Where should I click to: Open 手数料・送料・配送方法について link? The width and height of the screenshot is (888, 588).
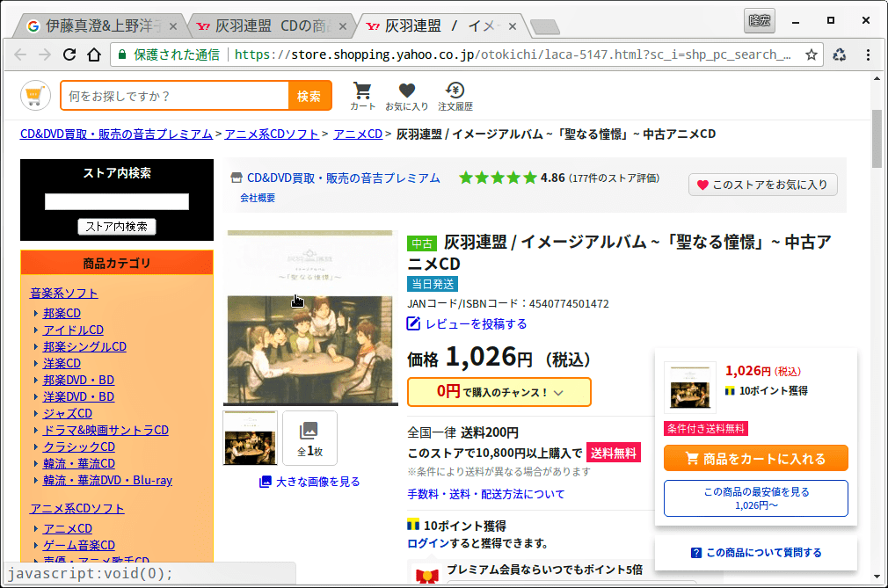[486, 494]
